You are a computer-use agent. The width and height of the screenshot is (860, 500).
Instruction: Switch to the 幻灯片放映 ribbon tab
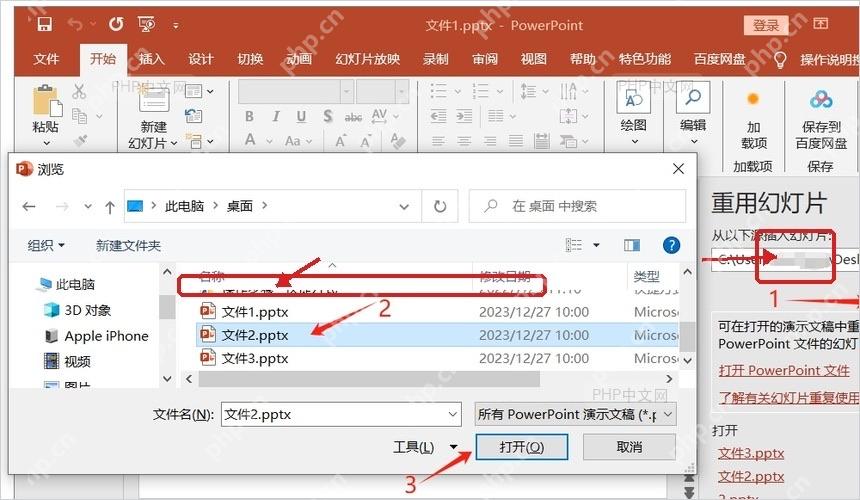coord(367,59)
